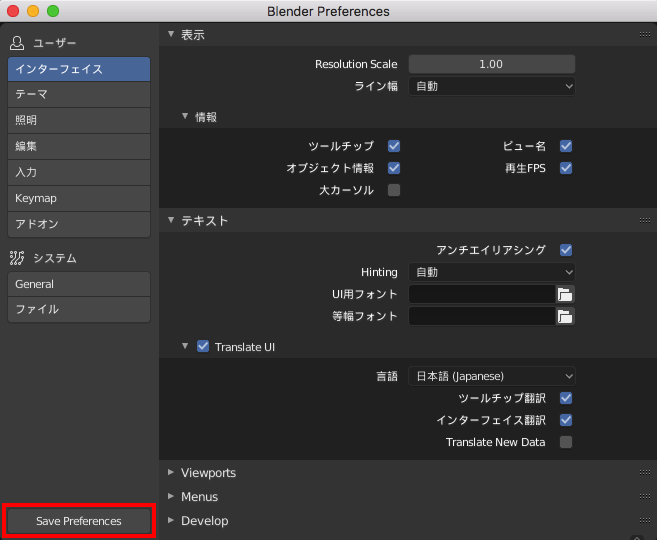Open the General system tab

click(79, 284)
